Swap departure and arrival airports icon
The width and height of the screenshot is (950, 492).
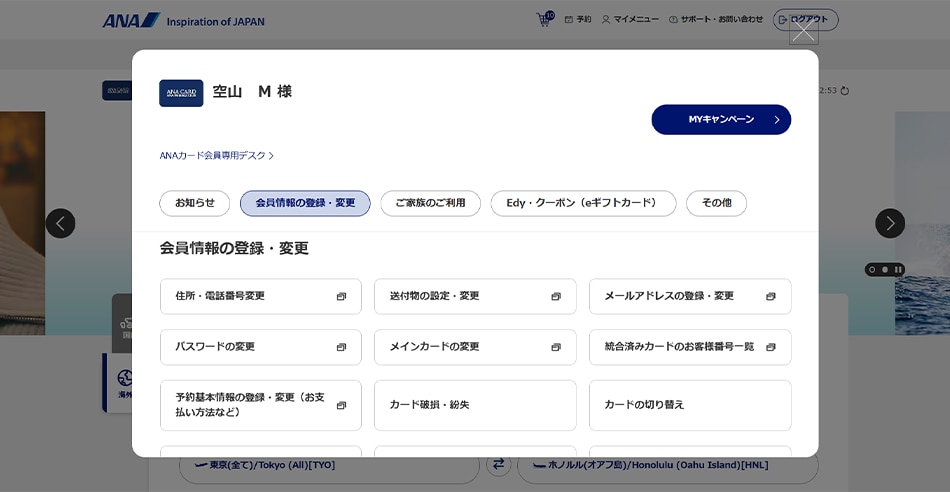pyautogui.click(x=497, y=464)
